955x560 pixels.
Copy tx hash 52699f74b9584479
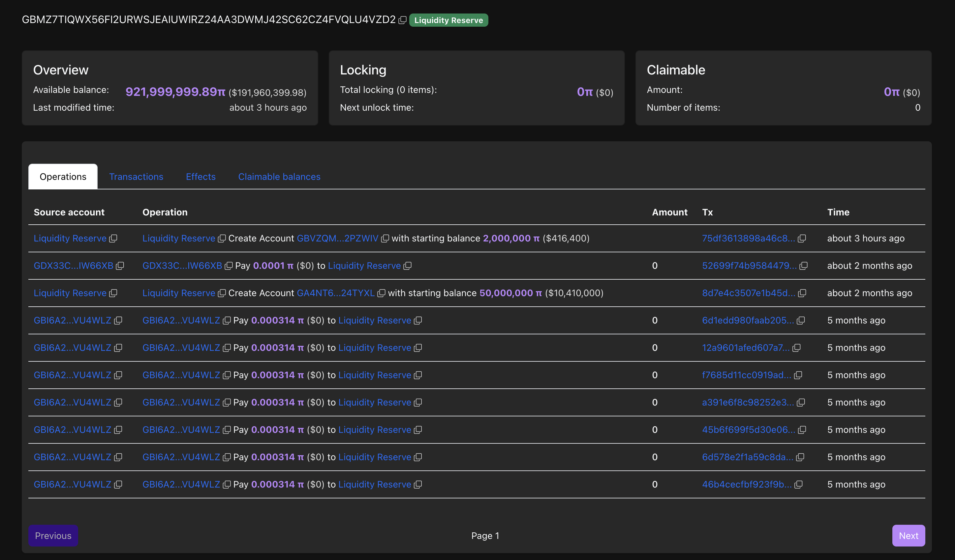803,266
